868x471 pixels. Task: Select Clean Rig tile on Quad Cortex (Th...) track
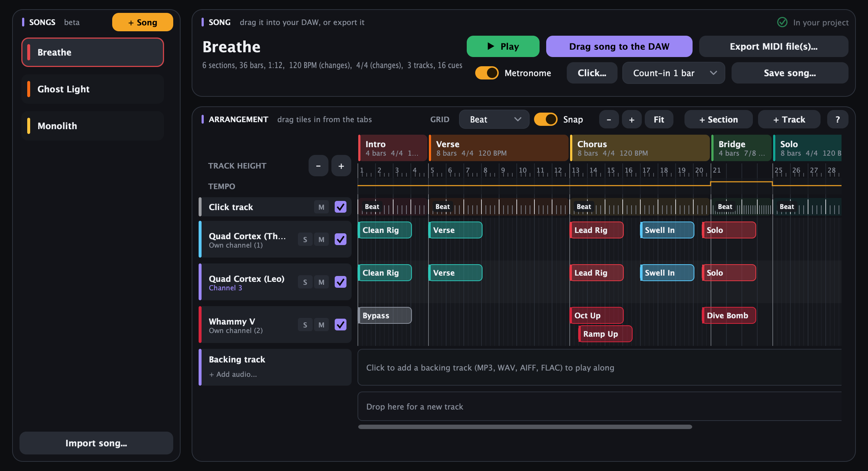385,230
